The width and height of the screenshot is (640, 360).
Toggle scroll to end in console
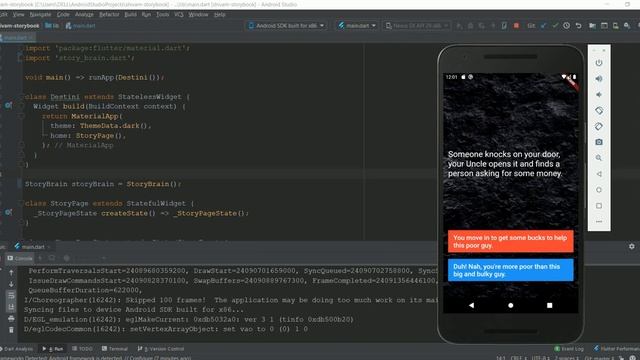pos(11,307)
